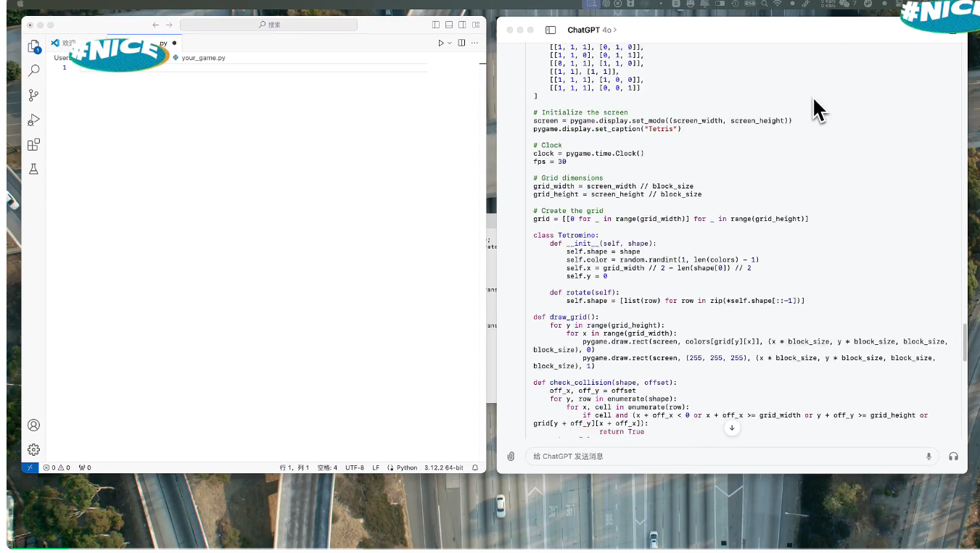Open the remote window status button
Image resolution: width=980 pixels, height=553 pixels.
click(x=30, y=467)
